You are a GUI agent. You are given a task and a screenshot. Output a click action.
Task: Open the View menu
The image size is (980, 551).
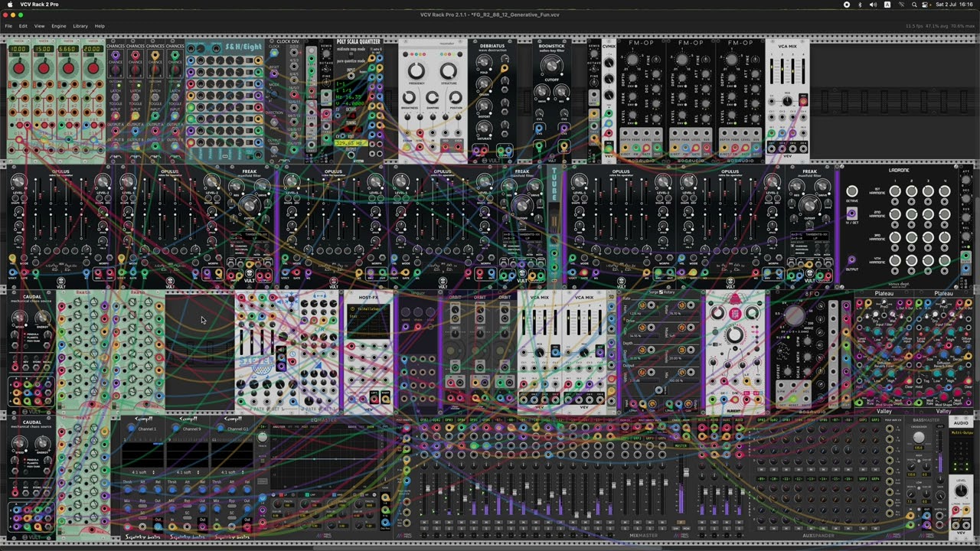(x=39, y=26)
